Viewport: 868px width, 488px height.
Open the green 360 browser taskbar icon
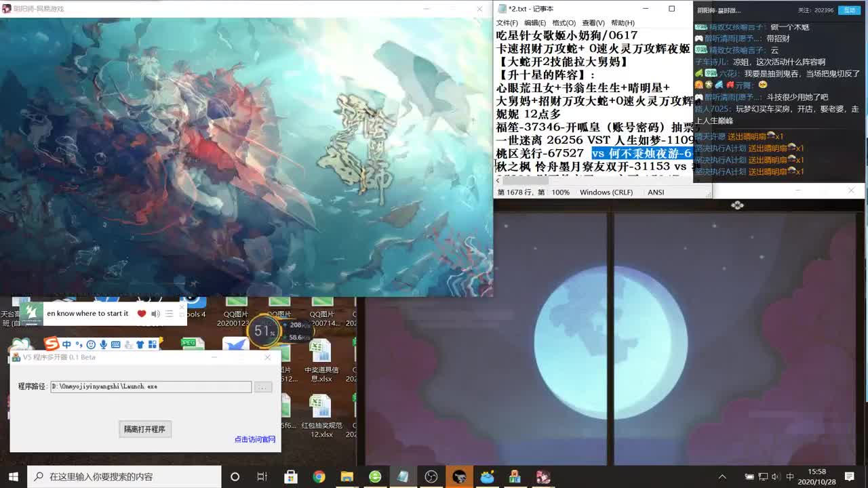point(375,476)
